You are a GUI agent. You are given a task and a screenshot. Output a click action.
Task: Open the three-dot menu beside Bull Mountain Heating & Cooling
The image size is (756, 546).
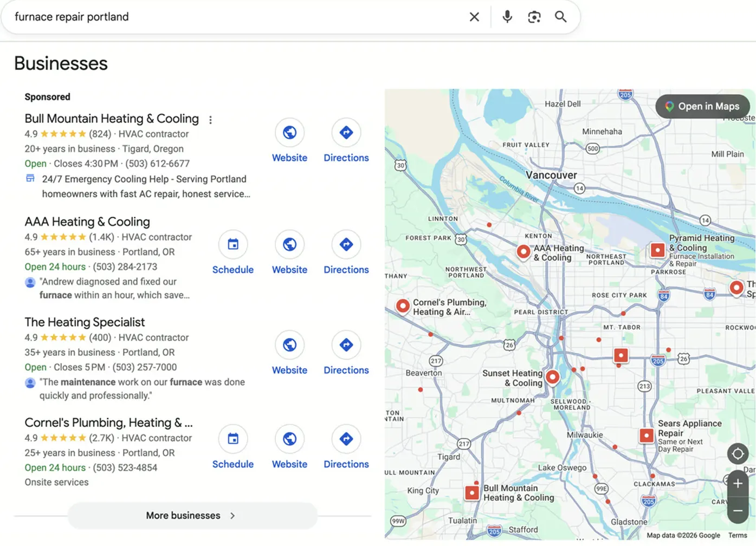click(x=210, y=120)
